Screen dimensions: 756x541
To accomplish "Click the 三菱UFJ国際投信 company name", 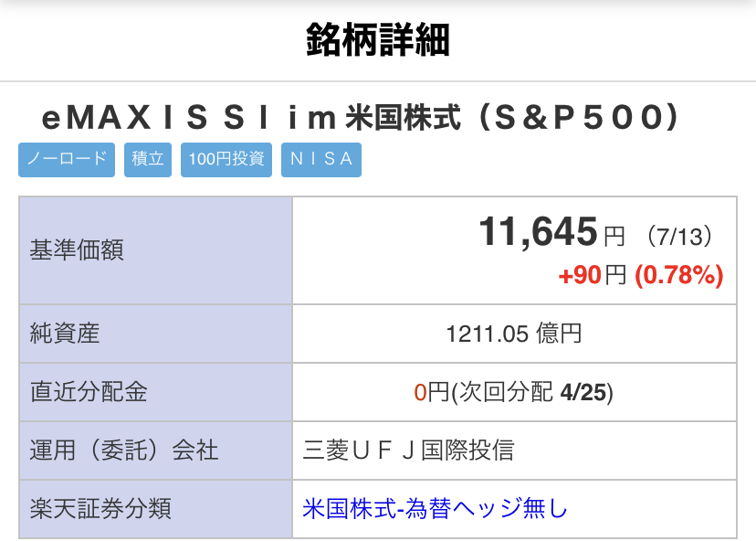I will tap(408, 451).
